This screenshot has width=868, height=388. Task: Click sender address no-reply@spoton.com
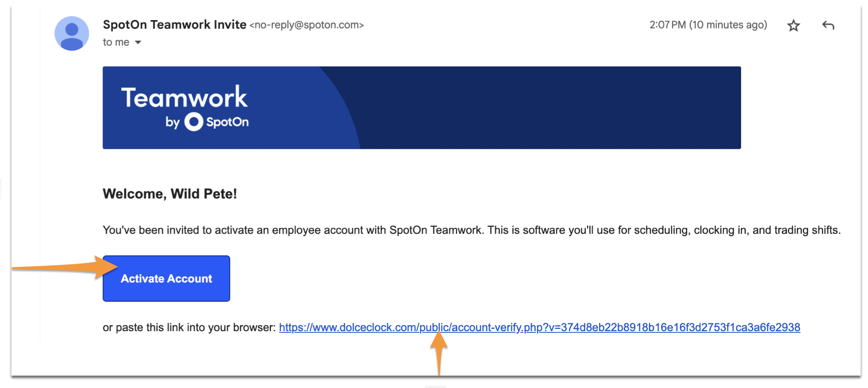(x=307, y=25)
